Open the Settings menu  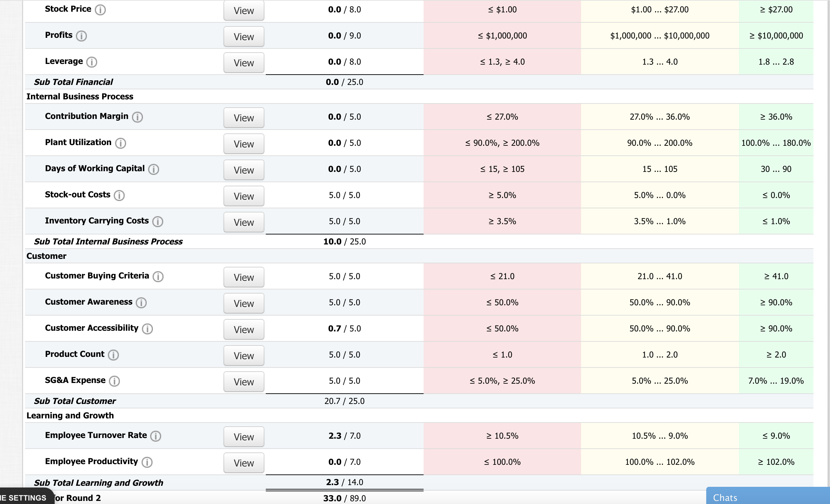click(x=23, y=497)
